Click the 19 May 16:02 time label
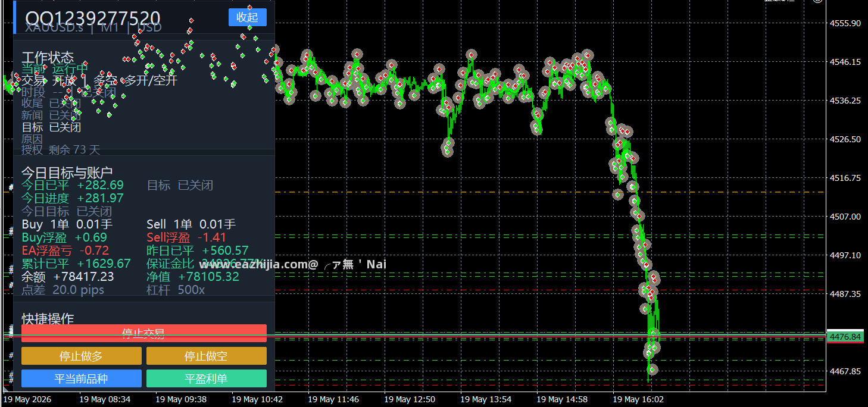The width and height of the screenshot is (868, 407). click(x=638, y=399)
